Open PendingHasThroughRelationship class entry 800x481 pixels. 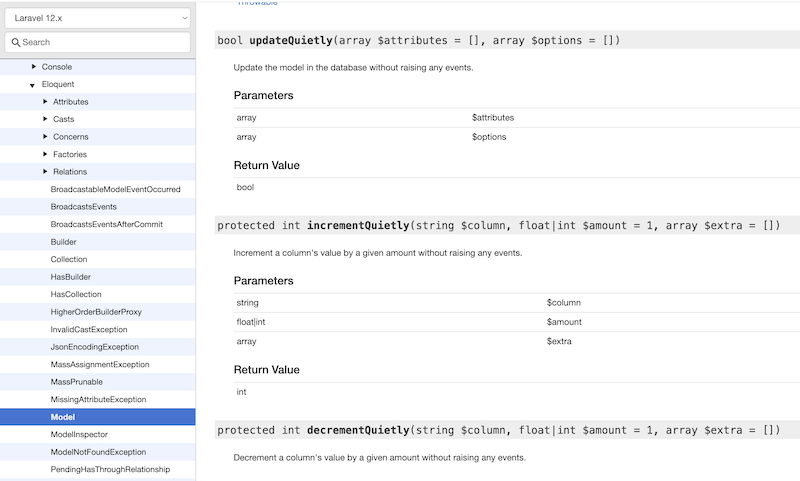[110, 469]
